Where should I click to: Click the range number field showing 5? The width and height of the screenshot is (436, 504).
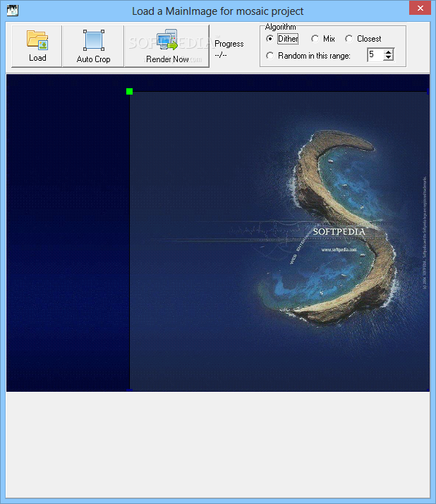tap(375, 54)
